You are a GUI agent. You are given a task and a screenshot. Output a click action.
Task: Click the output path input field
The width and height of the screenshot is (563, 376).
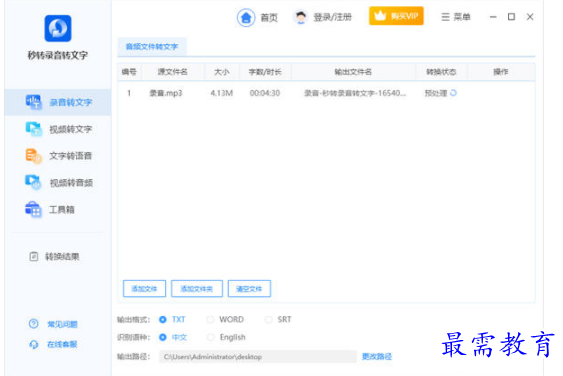[258, 357]
